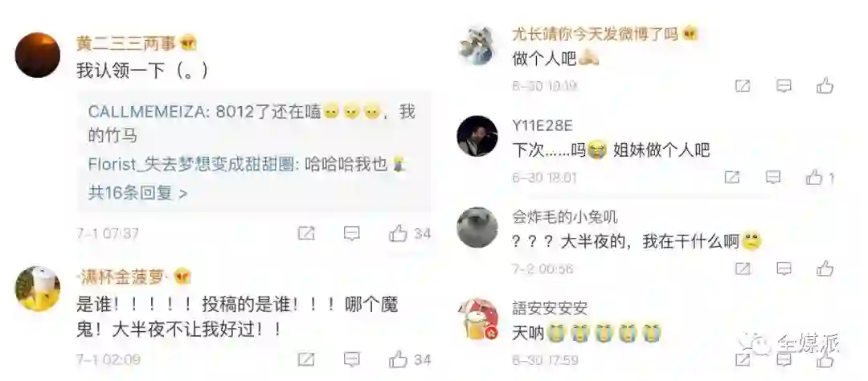
Task: Like the comment by 会炸毛的小兔叽
Action: pos(825,268)
